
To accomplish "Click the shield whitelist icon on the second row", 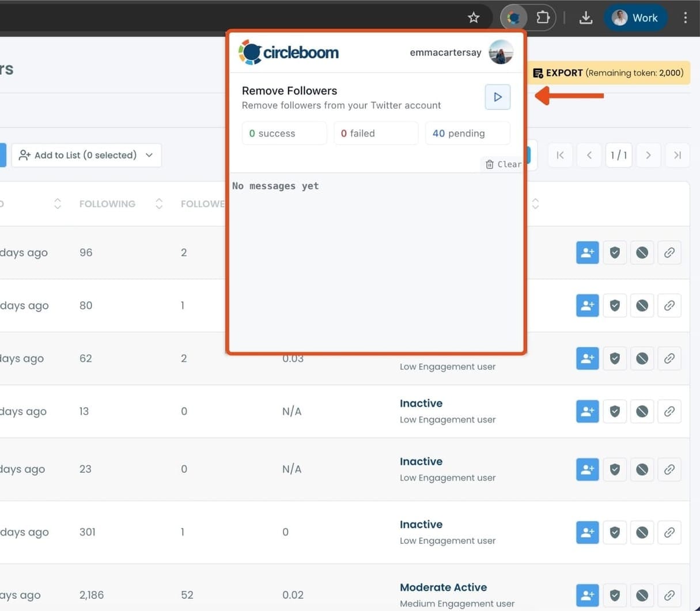I will point(614,305).
